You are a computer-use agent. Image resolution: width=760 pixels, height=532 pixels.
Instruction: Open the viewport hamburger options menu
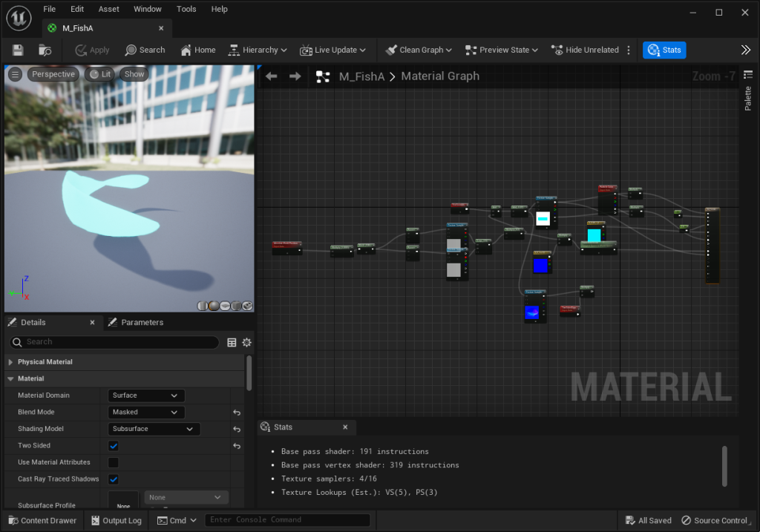[15, 74]
